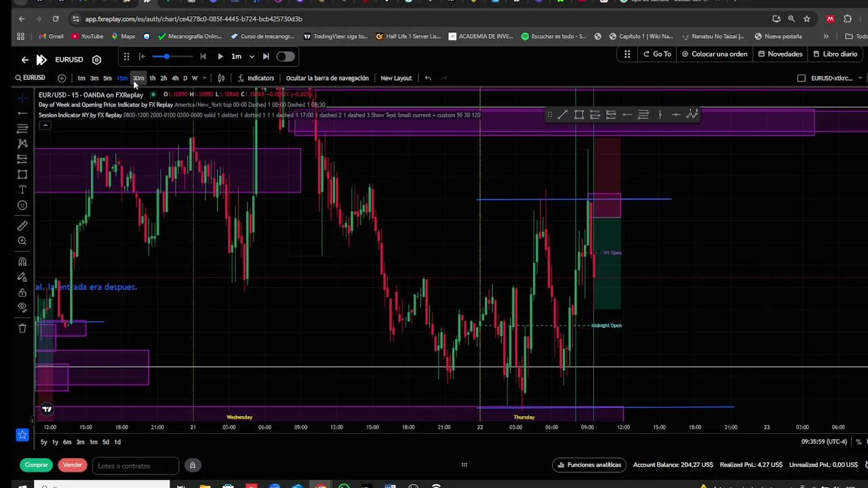Open Fibonacci/parallel lines tool group
Viewport: 868px width, 488px height.
click(22, 128)
